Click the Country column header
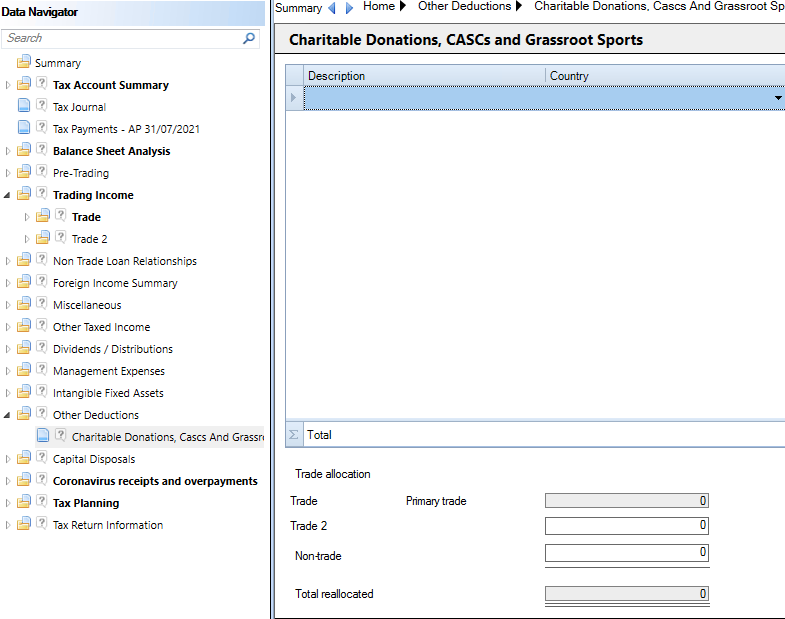Viewport: 785px width, 619px height. (x=665, y=76)
